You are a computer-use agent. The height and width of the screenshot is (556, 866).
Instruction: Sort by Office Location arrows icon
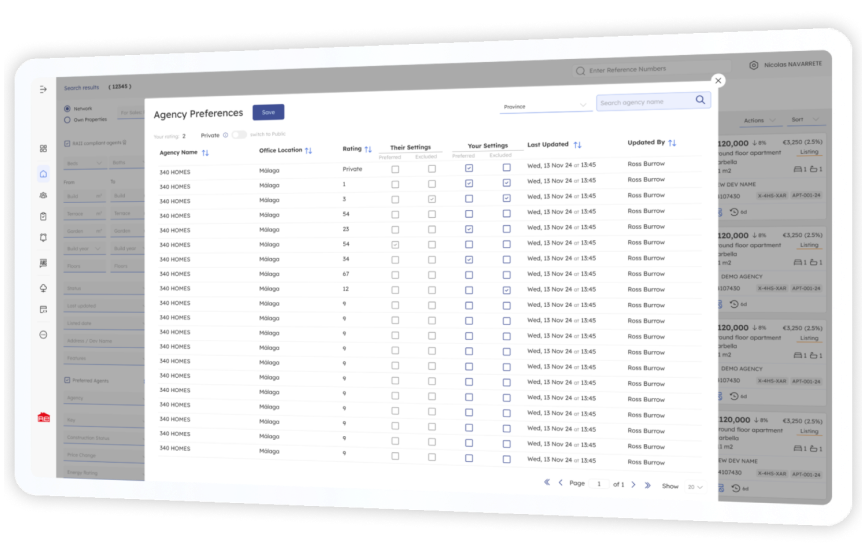coord(308,151)
